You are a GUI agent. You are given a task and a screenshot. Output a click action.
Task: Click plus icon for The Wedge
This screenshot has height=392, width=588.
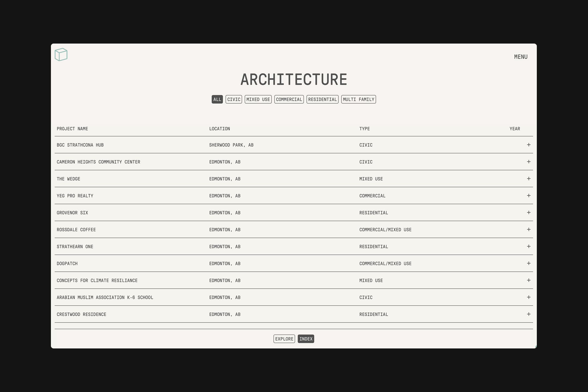pyautogui.click(x=529, y=179)
